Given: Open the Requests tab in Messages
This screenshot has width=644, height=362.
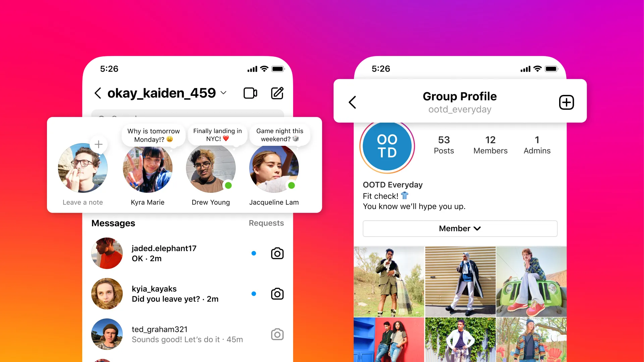Looking at the screenshot, I should click(x=266, y=223).
